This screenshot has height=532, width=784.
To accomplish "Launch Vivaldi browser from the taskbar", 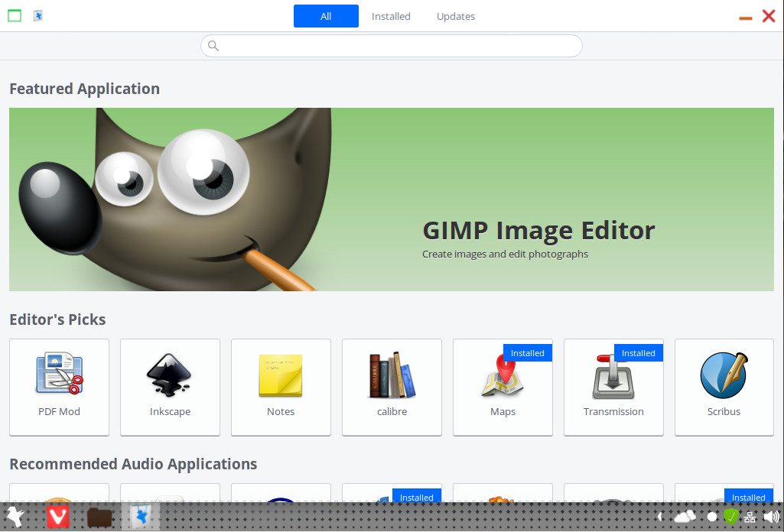I will pos(58,517).
